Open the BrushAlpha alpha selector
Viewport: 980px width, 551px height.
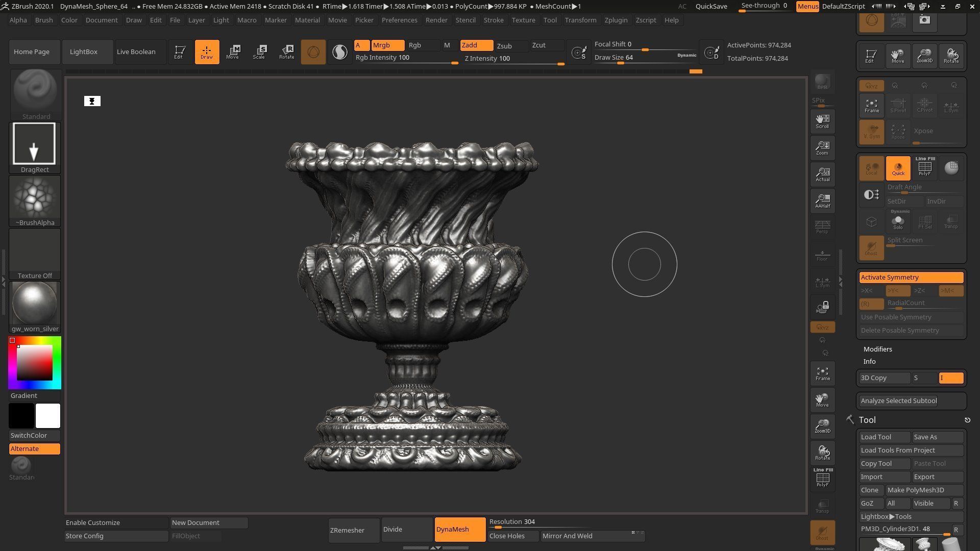[35, 201]
